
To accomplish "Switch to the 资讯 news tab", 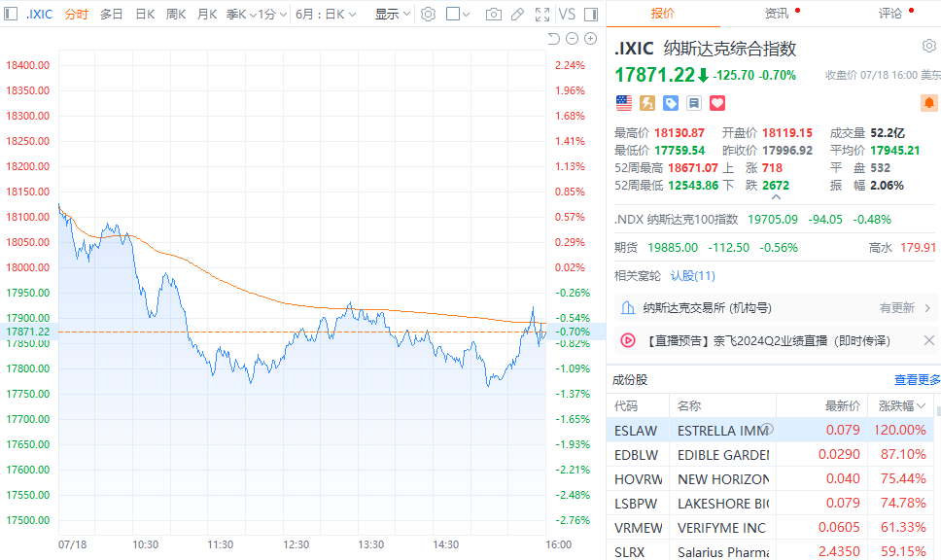I will click(x=777, y=14).
